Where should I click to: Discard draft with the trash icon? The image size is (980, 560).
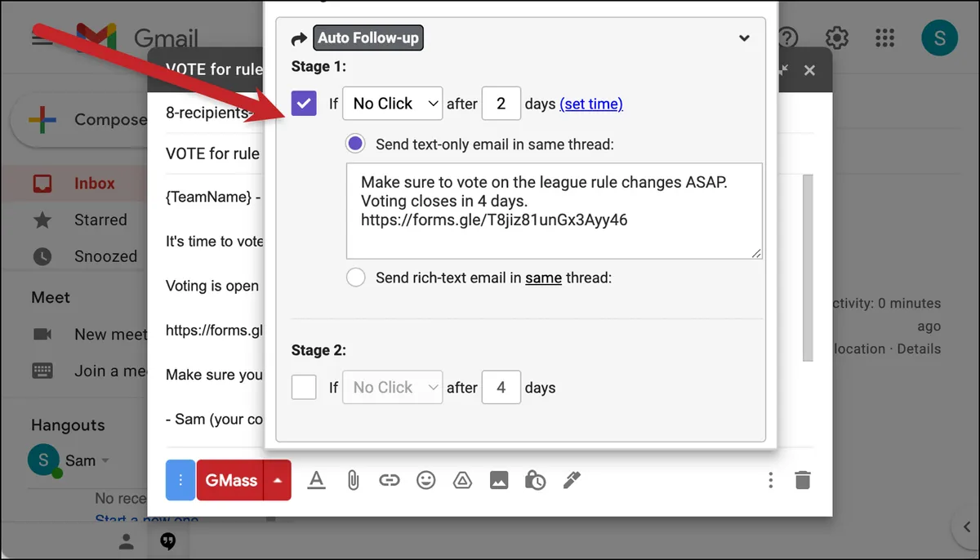(x=803, y=480)
